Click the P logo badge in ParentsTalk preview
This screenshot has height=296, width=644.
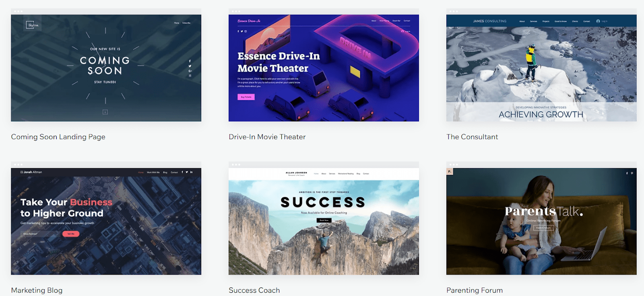[x=450, y=171]
